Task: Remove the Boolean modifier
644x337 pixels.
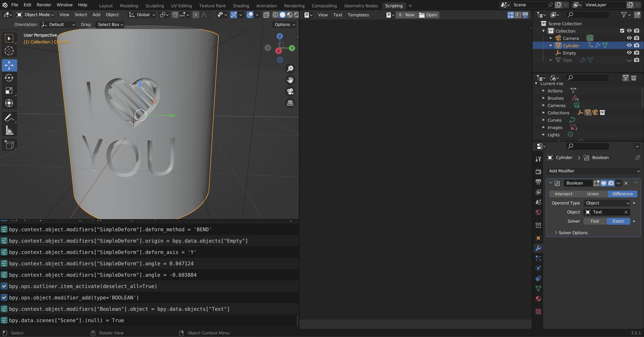Action: (626, 183)
